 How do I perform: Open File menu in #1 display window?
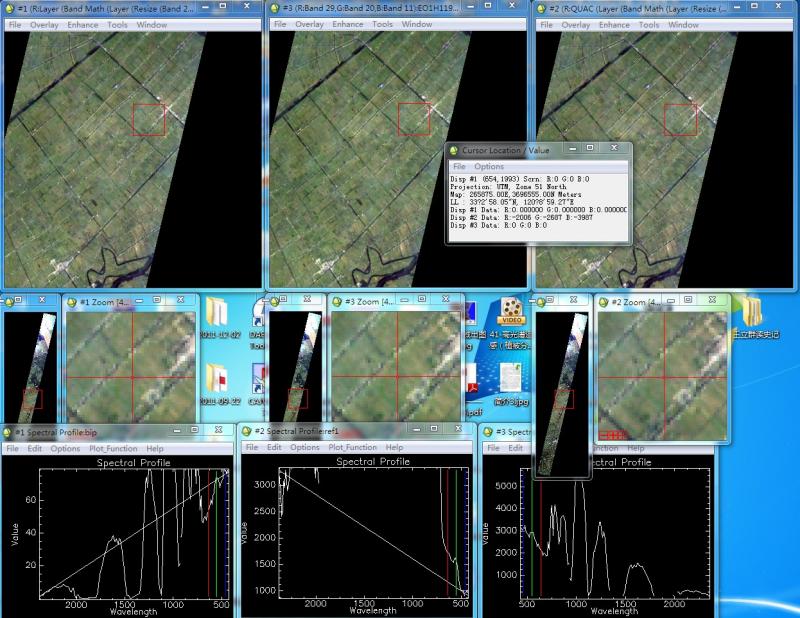coord(15,24)
